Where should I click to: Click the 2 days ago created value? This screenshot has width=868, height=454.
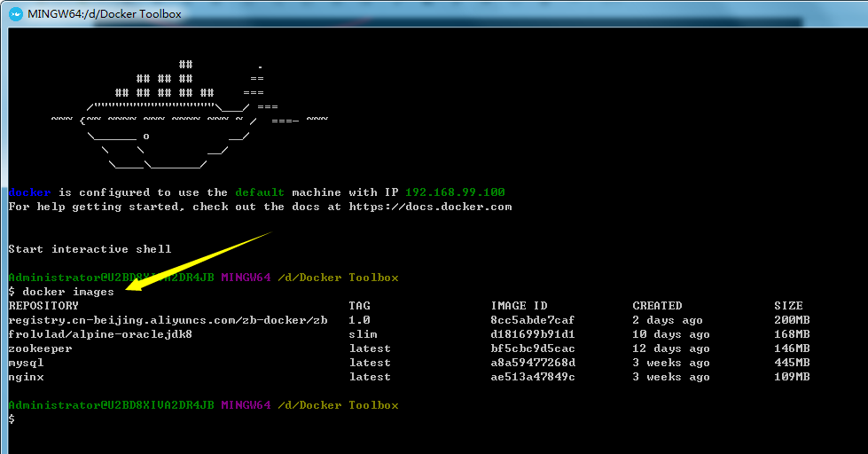pyautogui.click(x=668, y=320)
